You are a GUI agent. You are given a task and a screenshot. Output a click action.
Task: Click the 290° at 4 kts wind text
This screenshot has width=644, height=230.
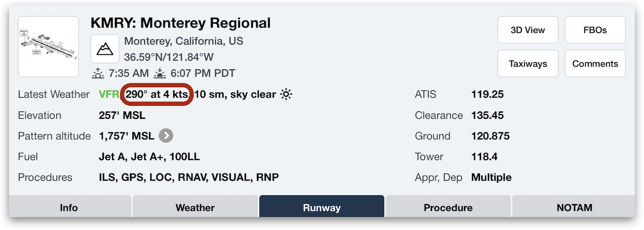pos(157,94)
